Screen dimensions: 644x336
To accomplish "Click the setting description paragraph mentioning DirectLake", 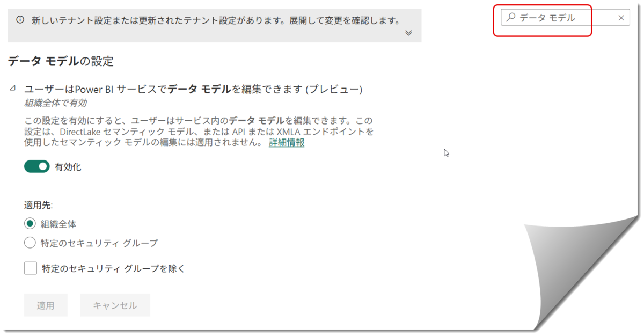I will [199, 132].
